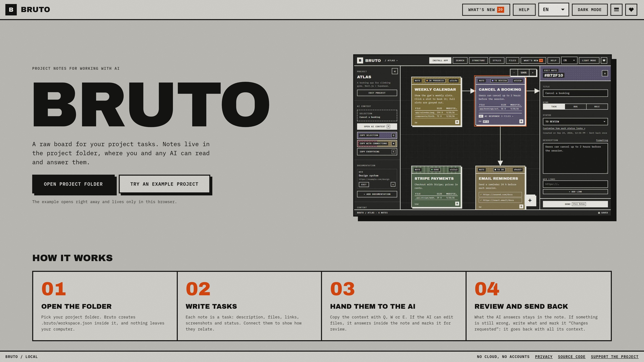The image size is (644, 362).
Task: Click the preview's zoom out minus button
Action: tap(514, 73)
